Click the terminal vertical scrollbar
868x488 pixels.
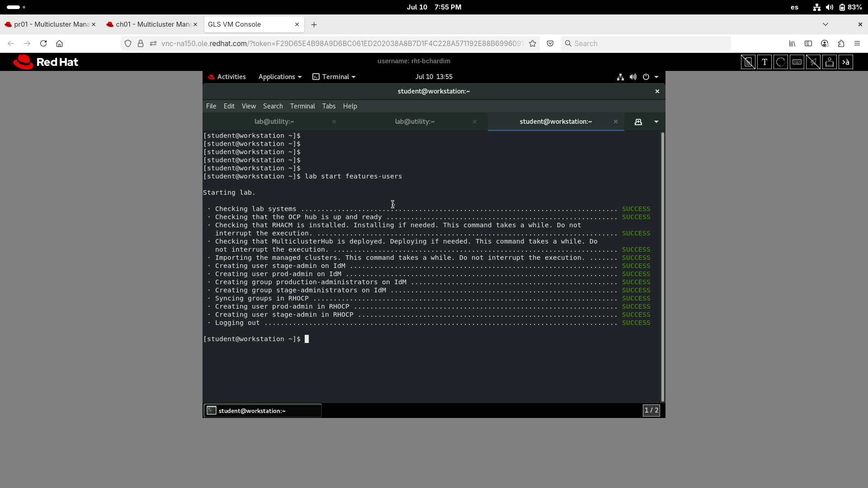662,267
